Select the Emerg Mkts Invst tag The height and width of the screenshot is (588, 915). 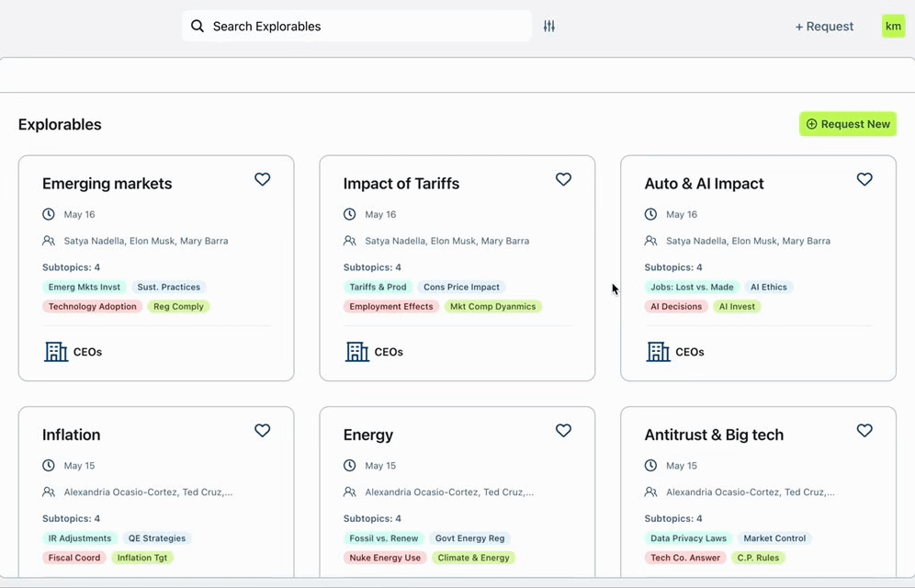coord(84,287)
